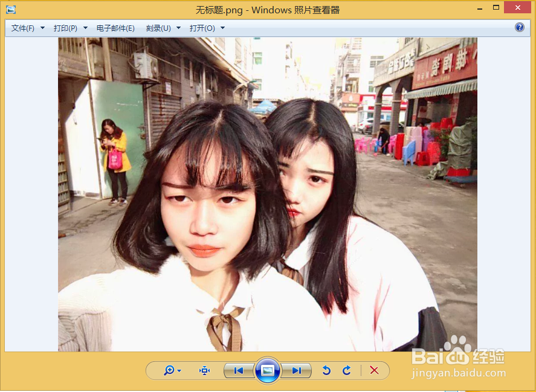Open the 电子邮件 menu
The width and height of the screenshot is (536, 392).
click(x=115, y=28)
